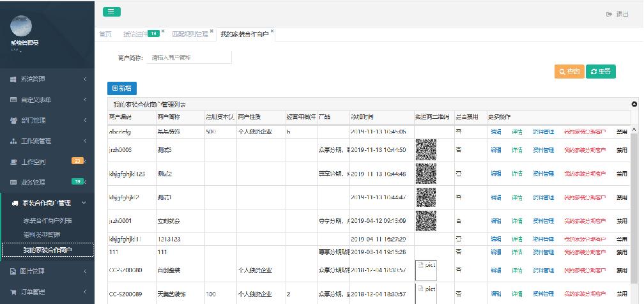The image size is (644, 304).
Task: Collapse the 家装合作商户管理 menu chevron
Action: [x=84, y=203]
